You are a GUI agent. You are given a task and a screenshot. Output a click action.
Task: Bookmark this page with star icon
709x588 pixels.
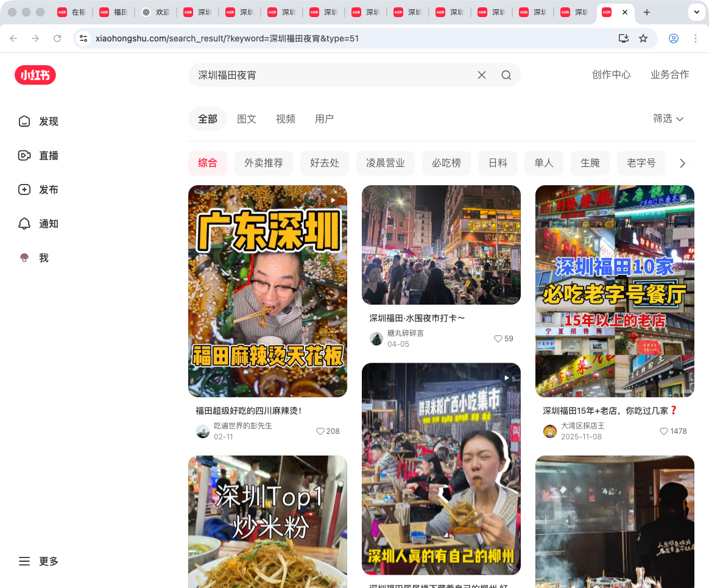tap(643, 38)
